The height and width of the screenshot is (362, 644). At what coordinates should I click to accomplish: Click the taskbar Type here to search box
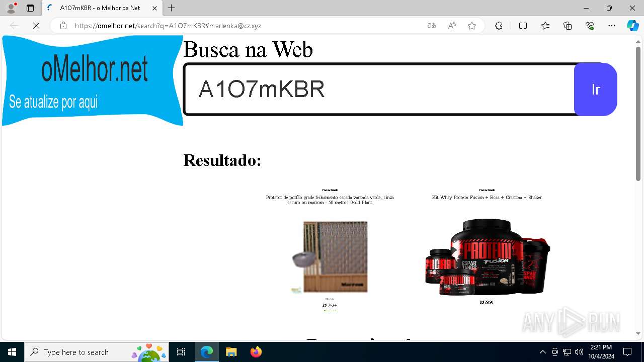coord(96,352)
